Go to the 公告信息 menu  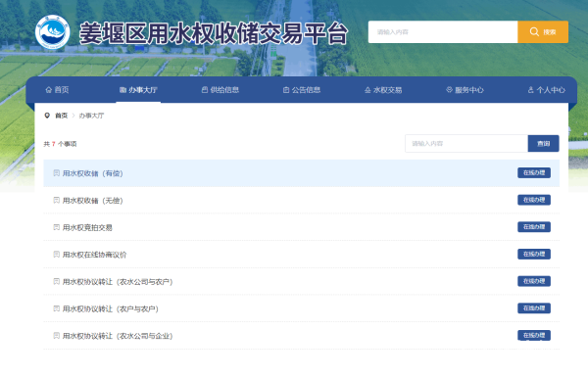pyautogui.click(x=302, y=90)
